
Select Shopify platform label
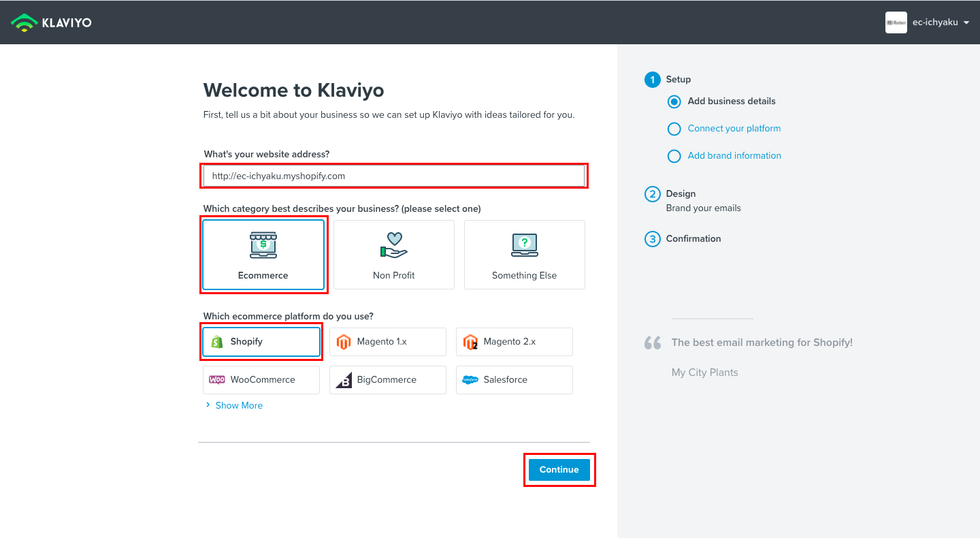pyautogui.click(x=246, y=342)
